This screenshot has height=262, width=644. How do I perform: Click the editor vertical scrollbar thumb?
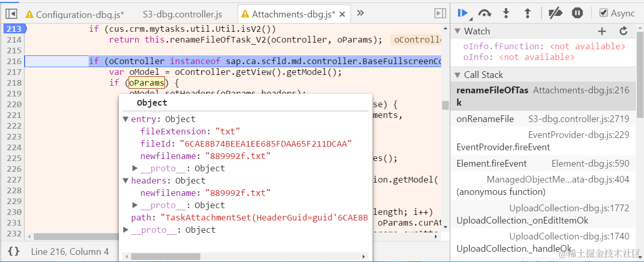pyautogui.click(x=445, y=105)
